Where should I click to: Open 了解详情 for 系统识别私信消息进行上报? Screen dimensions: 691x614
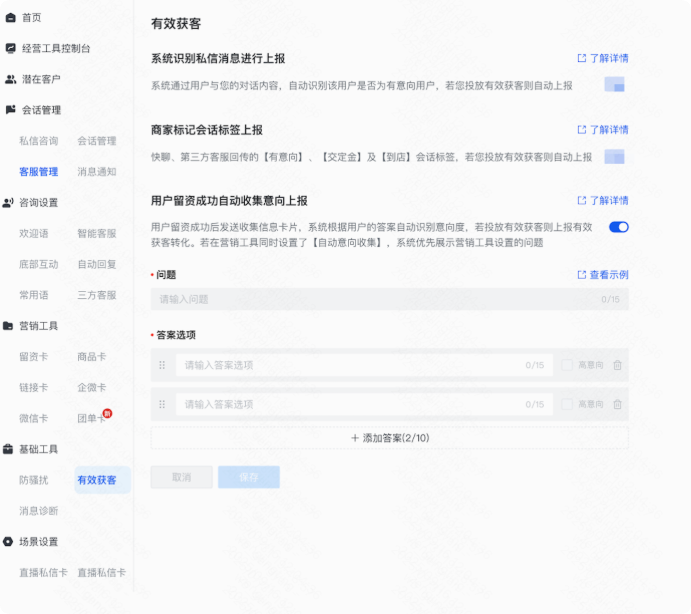click(603, 58)
